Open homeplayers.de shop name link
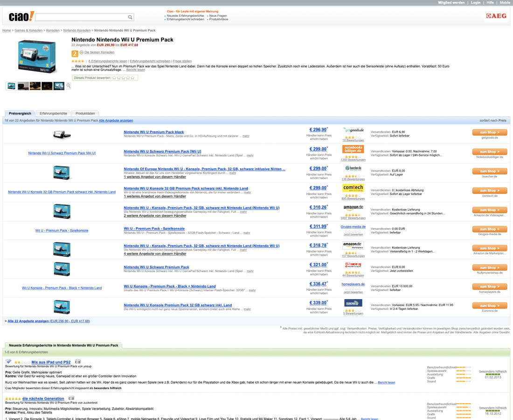Image resolution: width=513 pixels, height=420 pixels. click(353, 284)
